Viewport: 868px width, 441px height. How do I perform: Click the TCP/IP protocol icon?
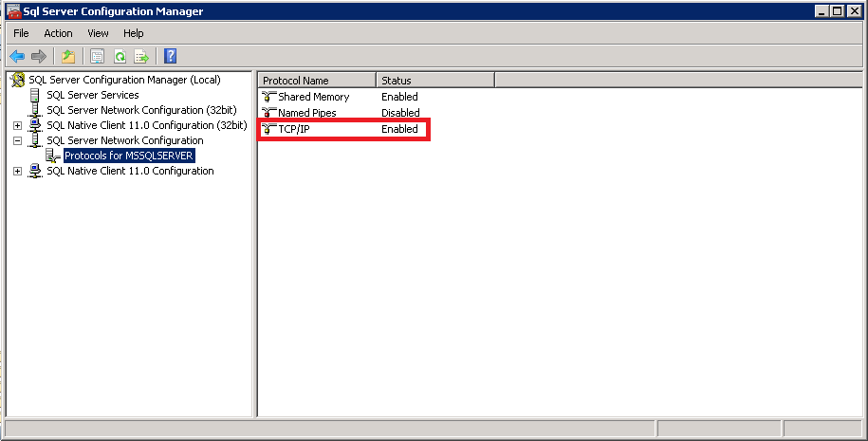268,129
